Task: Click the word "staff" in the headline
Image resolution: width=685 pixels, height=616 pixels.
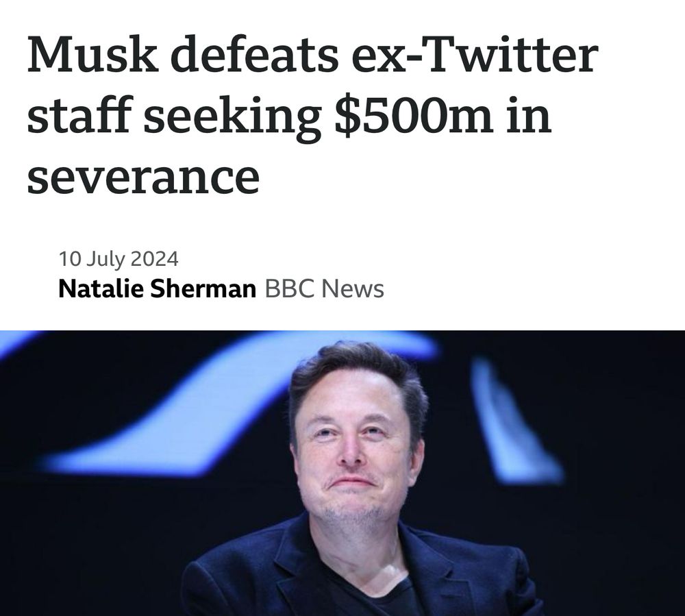Action: pos(79,114)
